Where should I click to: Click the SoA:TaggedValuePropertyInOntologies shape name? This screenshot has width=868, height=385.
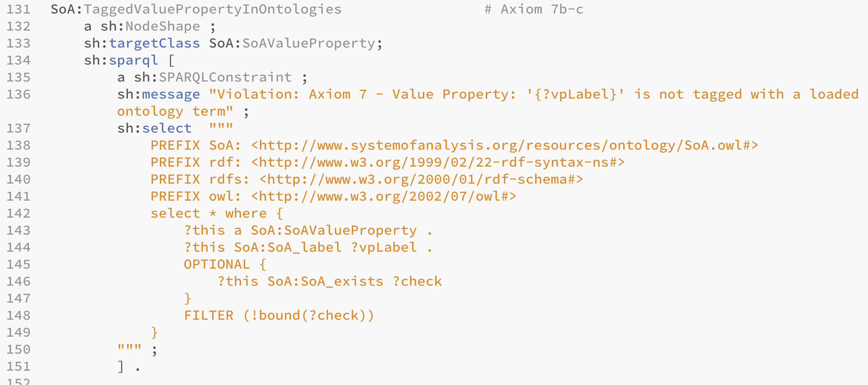[196, 9]
